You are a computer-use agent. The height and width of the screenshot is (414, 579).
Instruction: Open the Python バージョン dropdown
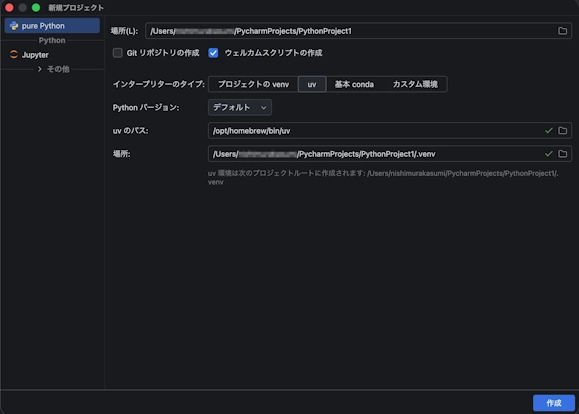240,107
